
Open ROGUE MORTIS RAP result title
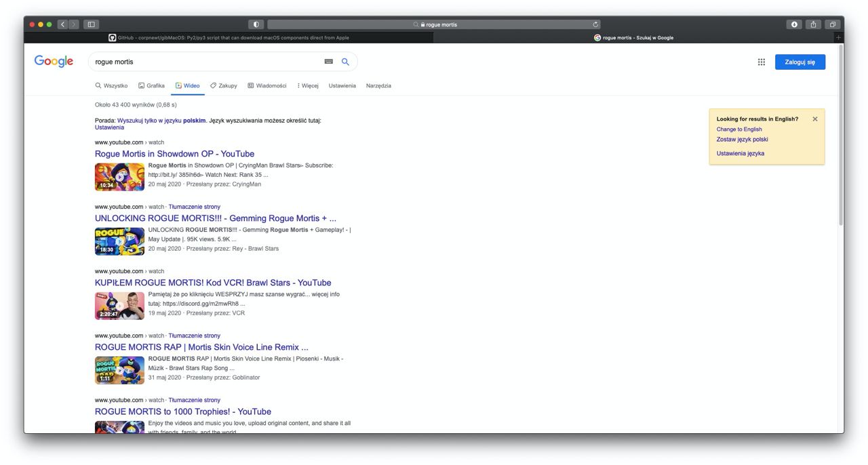[201, 347]
